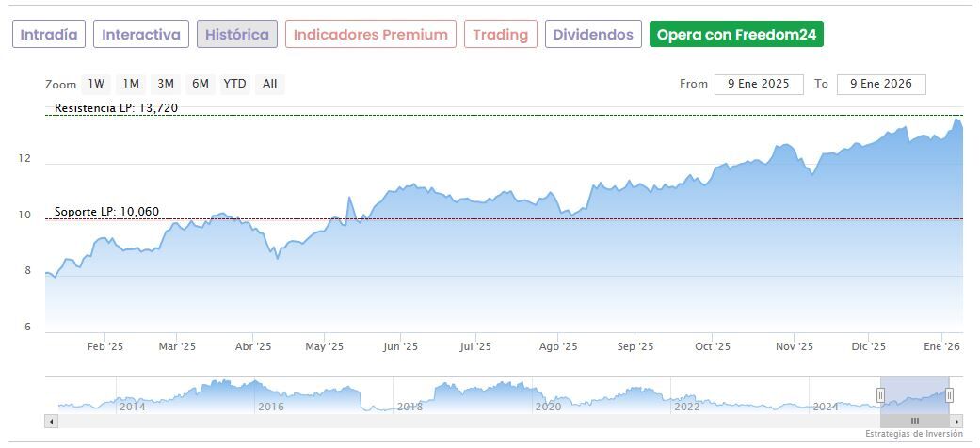Image resolution: width=980 pixels, height=448 pixels.
Task: Select the Histórica tab
Action: [x=237, y=35]
